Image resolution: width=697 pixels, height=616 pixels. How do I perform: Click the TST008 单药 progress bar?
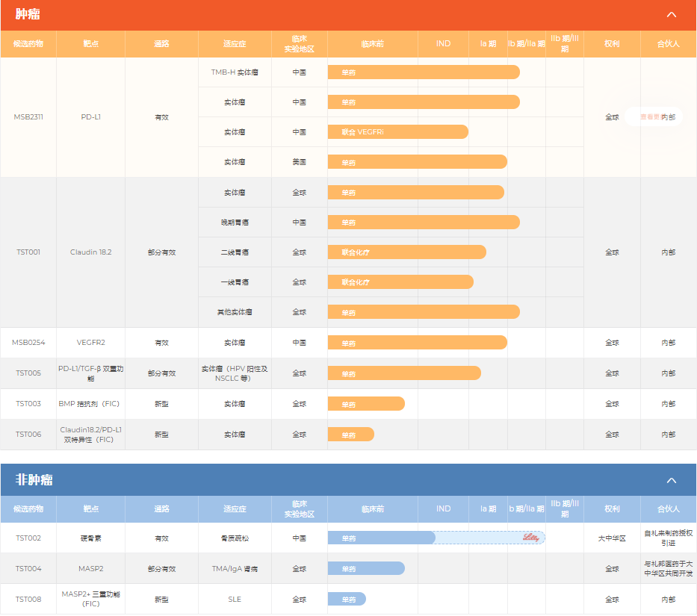[x=347, y=599]
